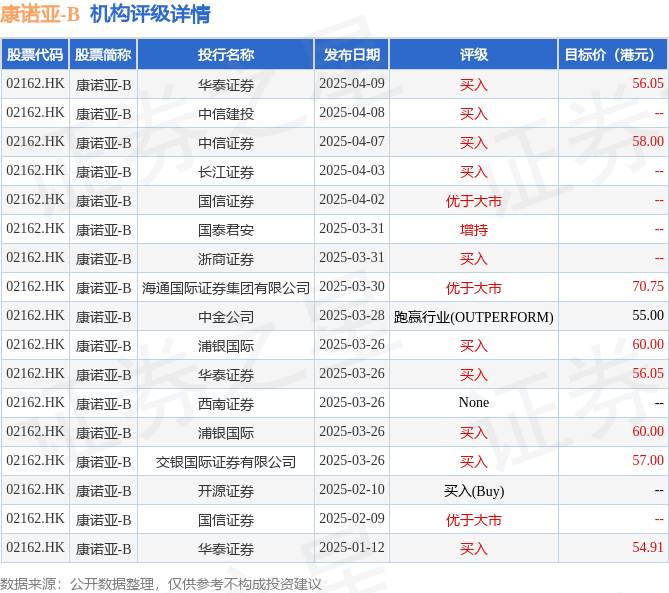Image resolution: width=669 pixels, height=593 pixels.
Task: Select 中信建投 broker cell
Action: click(226, 113)
